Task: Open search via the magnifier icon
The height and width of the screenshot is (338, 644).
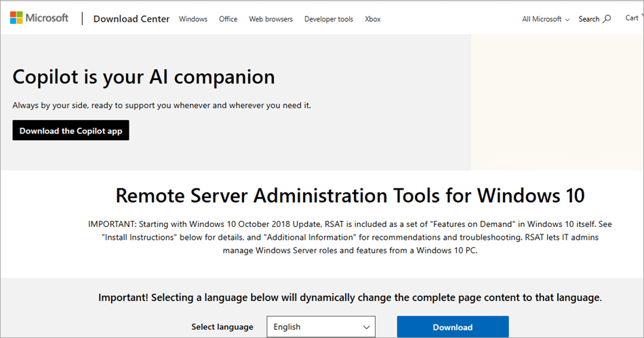Action: pyautogui.click(x=607, y=19)
